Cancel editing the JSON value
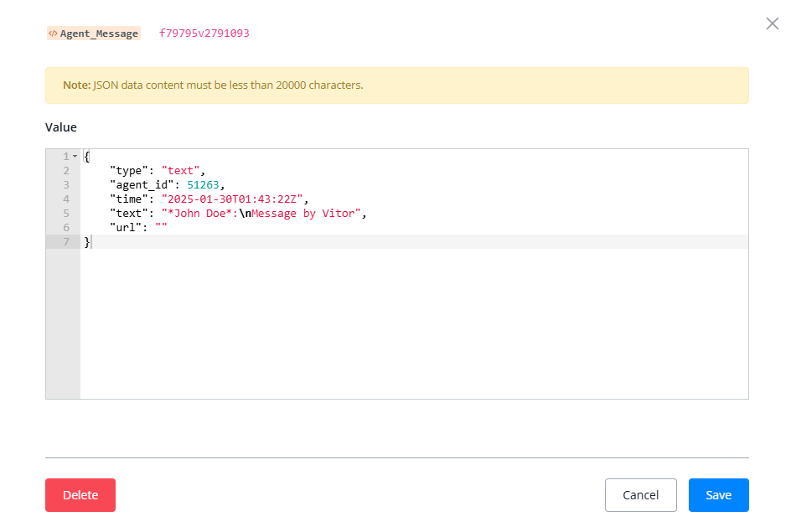Screen dimensions: 796x532 coord(640,495)
